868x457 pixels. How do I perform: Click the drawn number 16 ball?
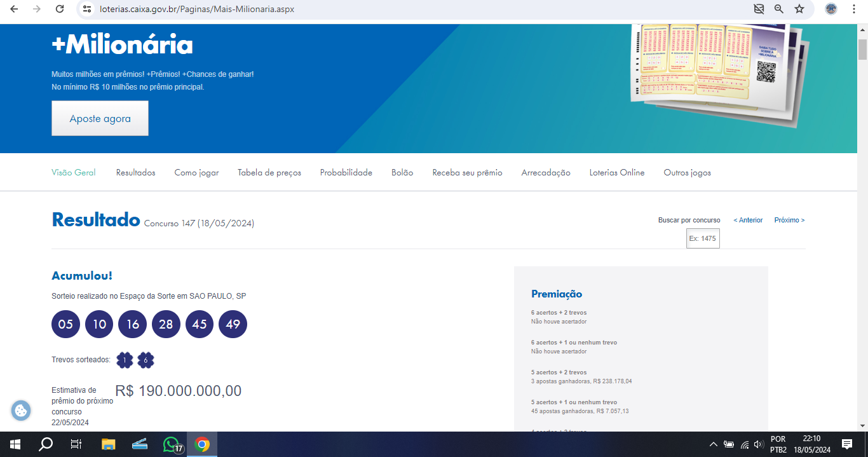tap(133, 324)
